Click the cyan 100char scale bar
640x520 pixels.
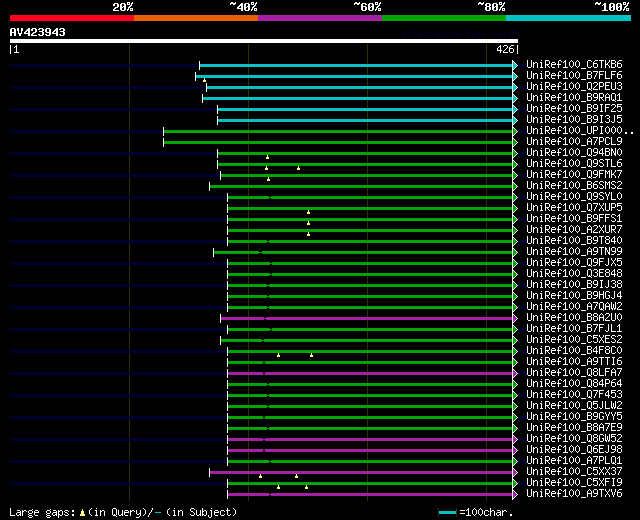(x=447, y=513)
